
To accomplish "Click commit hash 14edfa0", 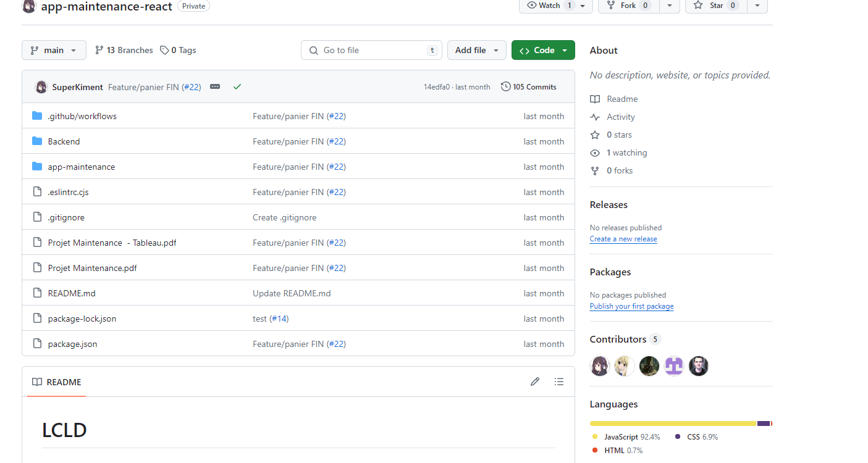I will pos(437,87).
